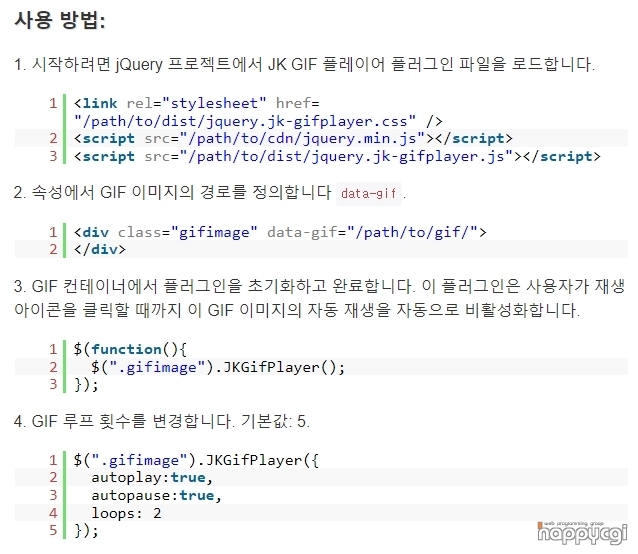Click line number 5 in the last code block
638x554 pixels.
coord(53,530)
